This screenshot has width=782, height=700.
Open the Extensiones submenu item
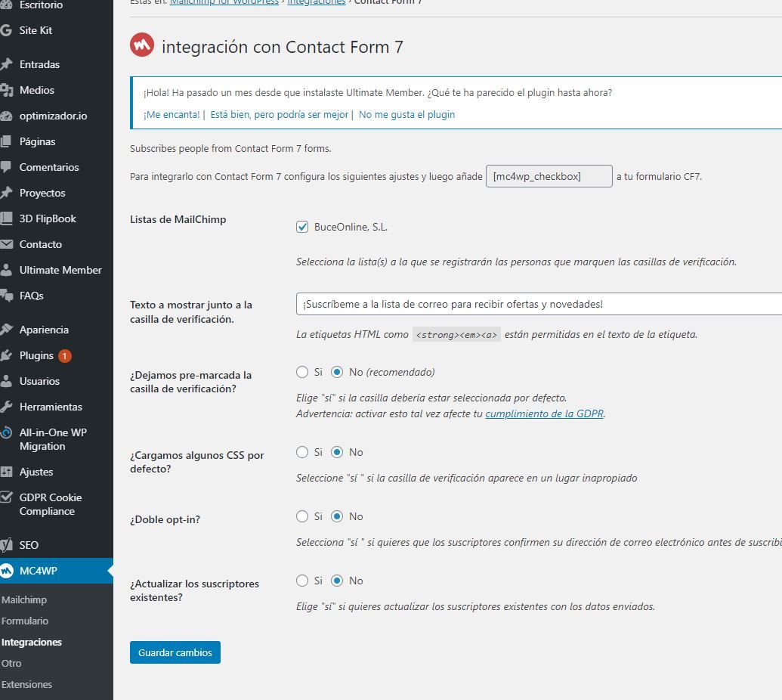tap(26, 685)
